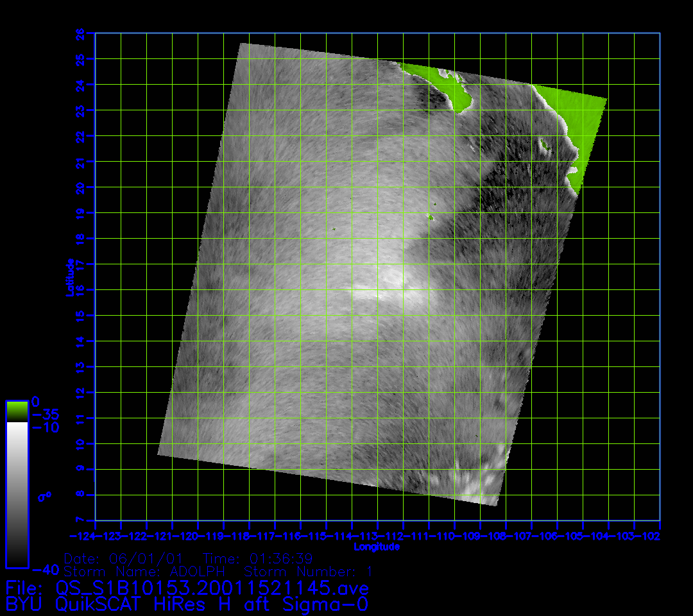Click the Latitude axis title
The width and height of the screenshot is (693, 616).
[69, 277]
